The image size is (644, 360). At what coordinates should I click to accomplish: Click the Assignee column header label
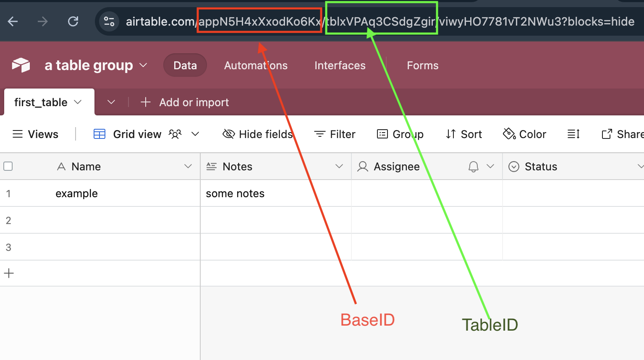tap(397, 167)
